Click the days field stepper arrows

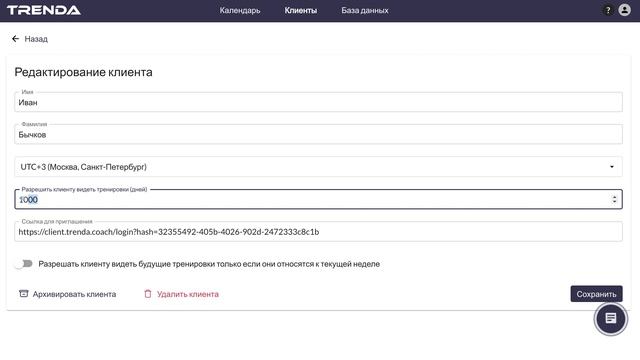pyautogui.click(x=614, y=199)
